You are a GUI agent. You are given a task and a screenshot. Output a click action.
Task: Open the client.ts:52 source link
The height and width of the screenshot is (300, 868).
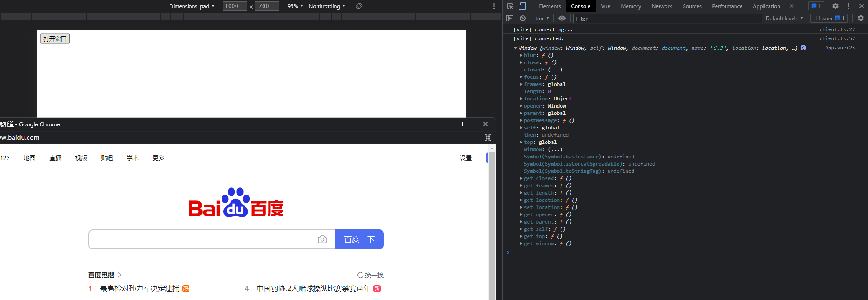[x=837, y=38]
